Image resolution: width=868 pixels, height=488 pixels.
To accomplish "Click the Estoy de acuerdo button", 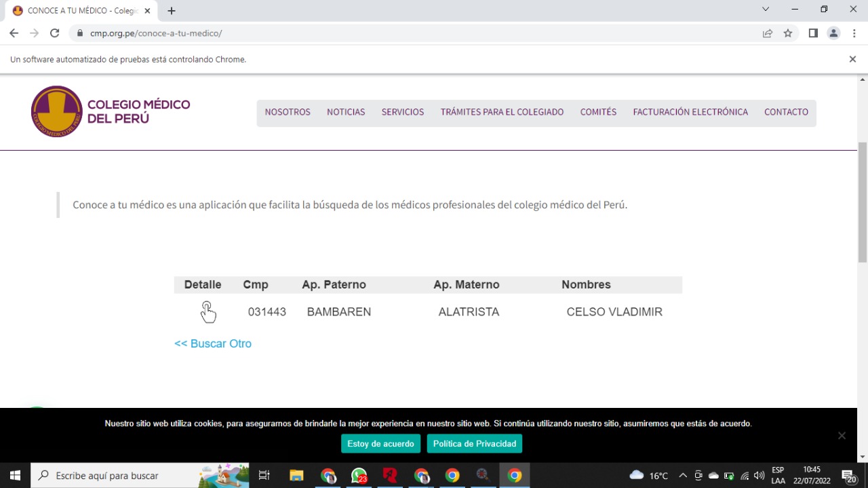I will [x=380, y=444].
